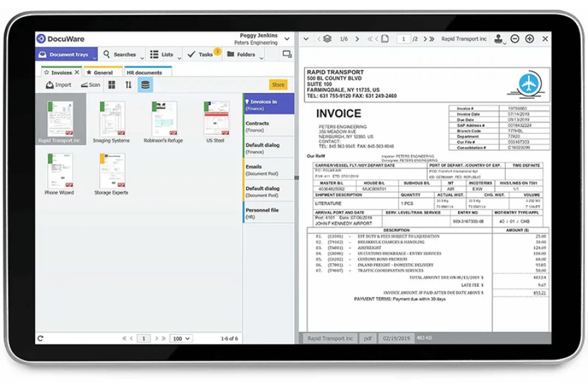The width and height of the screenshot is (588, 392).
Task: Click the refresh icon in tray footer
Action: tap(41, 338)
